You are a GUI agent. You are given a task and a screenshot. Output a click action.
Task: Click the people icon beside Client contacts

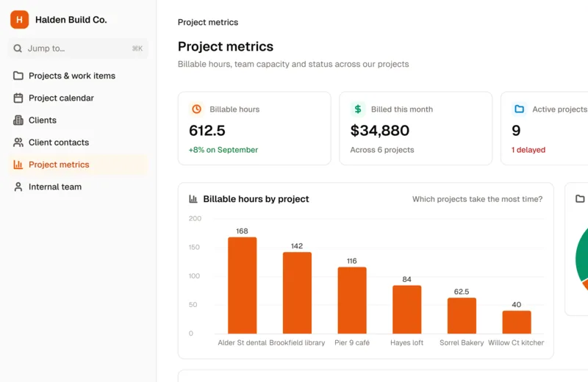[x=18, y=143]
